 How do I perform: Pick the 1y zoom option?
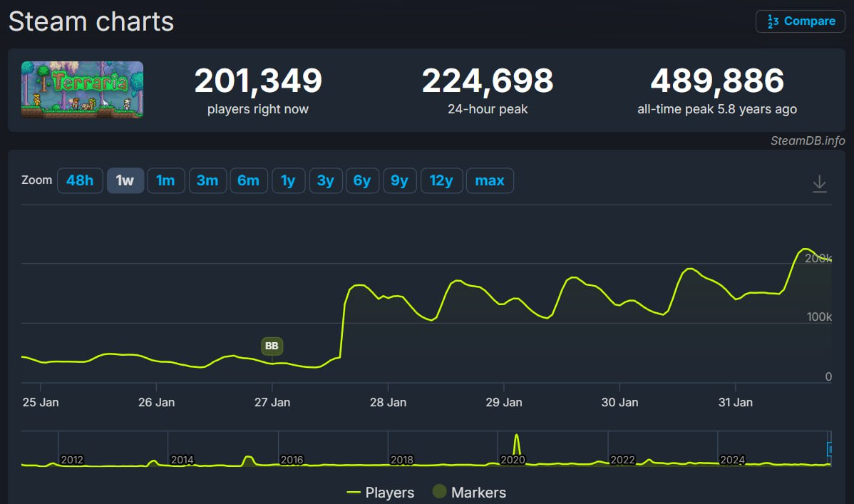click(288, 180)
